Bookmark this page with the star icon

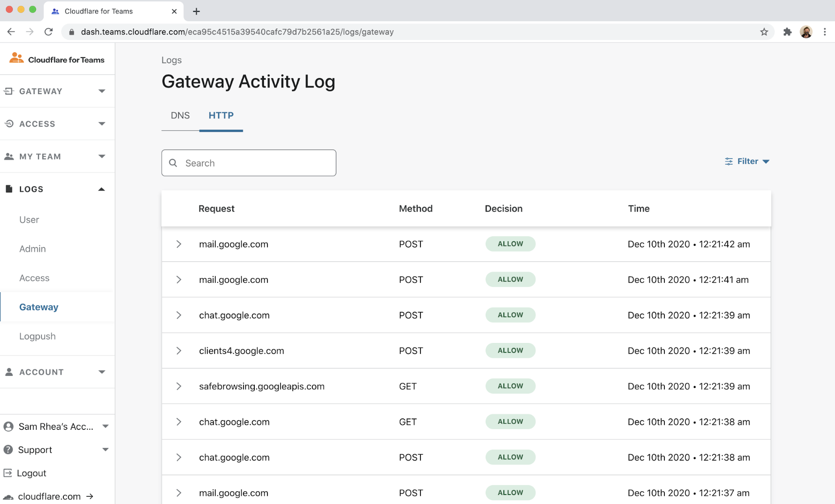[764, 32]
